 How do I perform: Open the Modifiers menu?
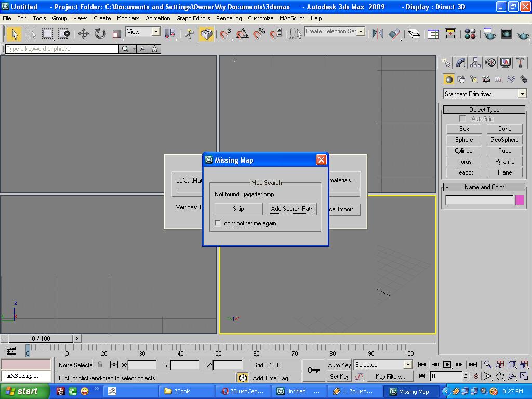(128, 18)
